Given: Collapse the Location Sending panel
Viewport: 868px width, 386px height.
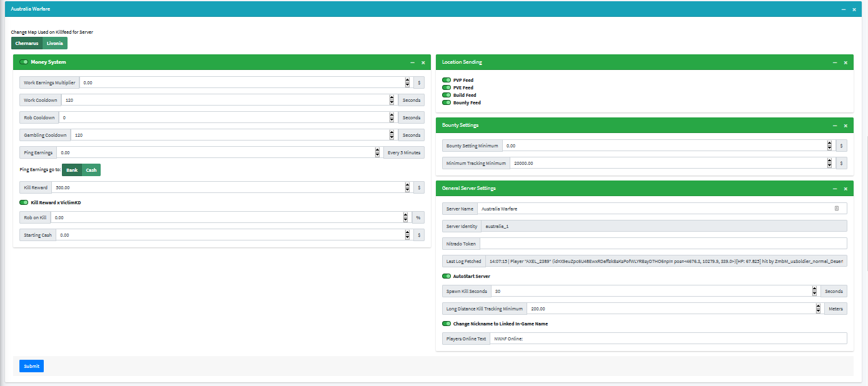Looking at the screenshot, I should click(835, 62).
